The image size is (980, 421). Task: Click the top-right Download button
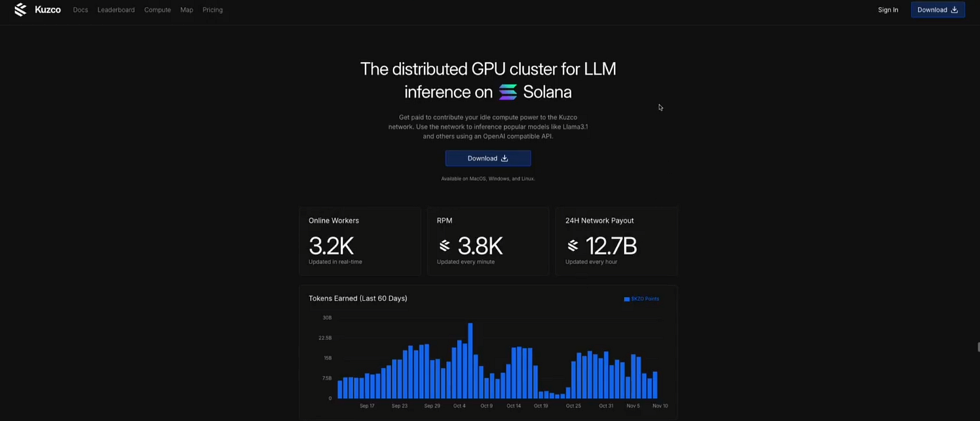(937, 10)
